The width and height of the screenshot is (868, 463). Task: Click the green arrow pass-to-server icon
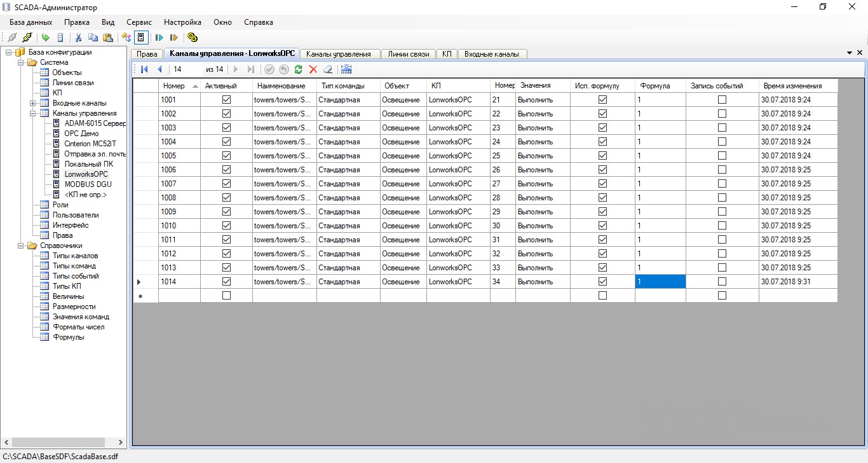[46, 38]
